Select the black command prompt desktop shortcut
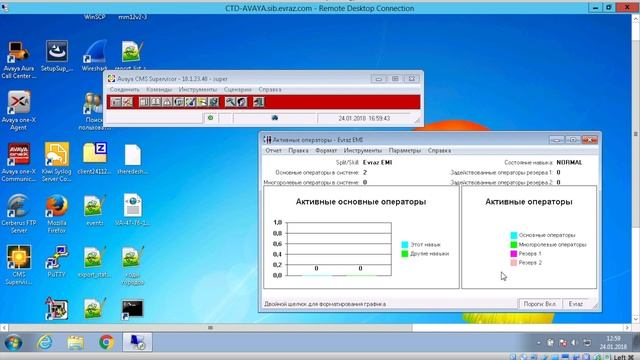The height and width of the screenshot is (360, 640). point(133,309)
